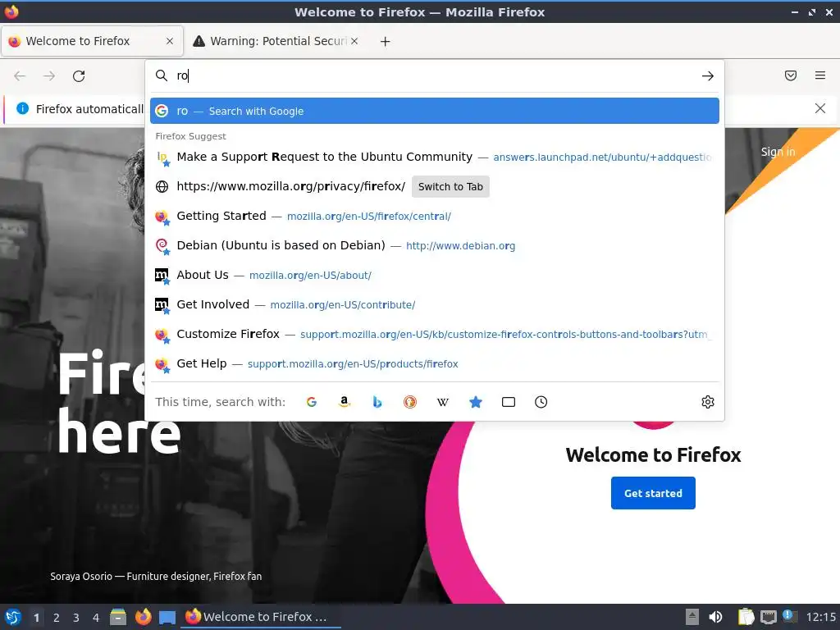Open Make a Support Request suggestion
This screenshot has height=630, width=840.
point(435,157)
